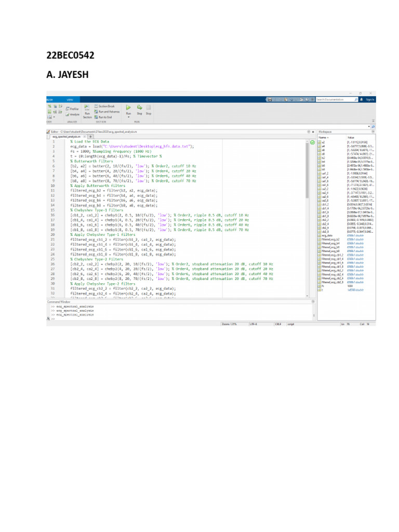The image size is (399, 532).
Task: Click Run to End
Action: coord(103,117)
